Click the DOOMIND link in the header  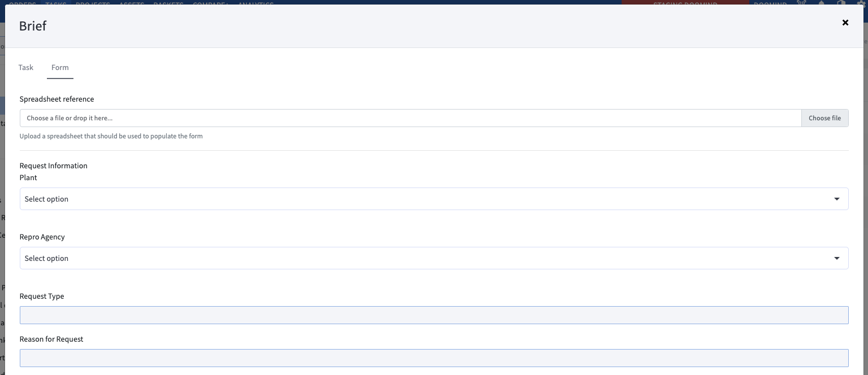click(771, 3)
